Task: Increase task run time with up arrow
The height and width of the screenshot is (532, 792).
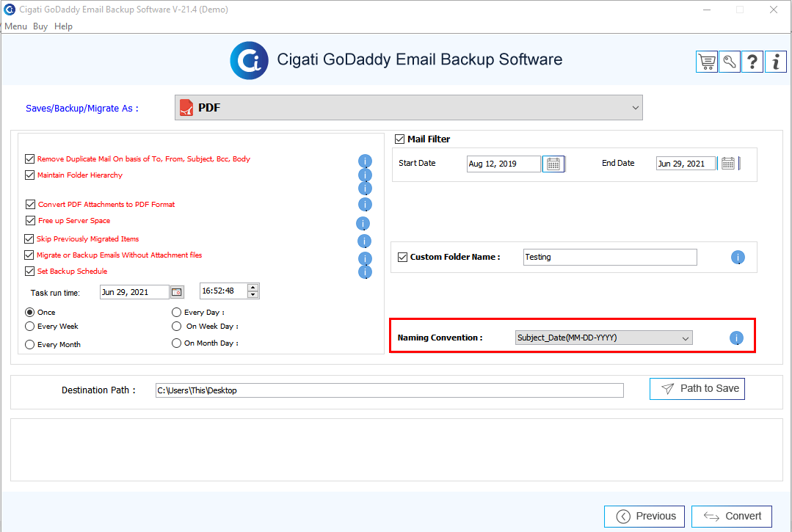Action: click(x=253, y=288)
